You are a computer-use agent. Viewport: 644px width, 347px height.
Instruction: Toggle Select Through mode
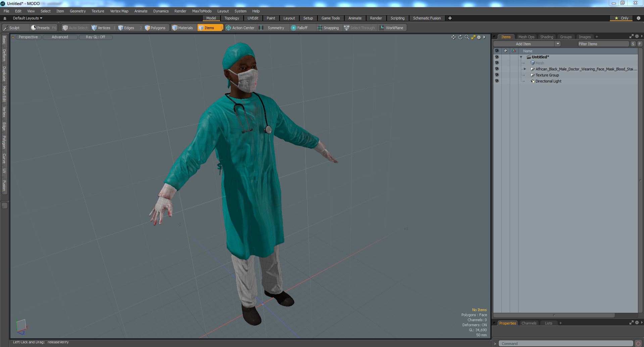tap(359, 28)
